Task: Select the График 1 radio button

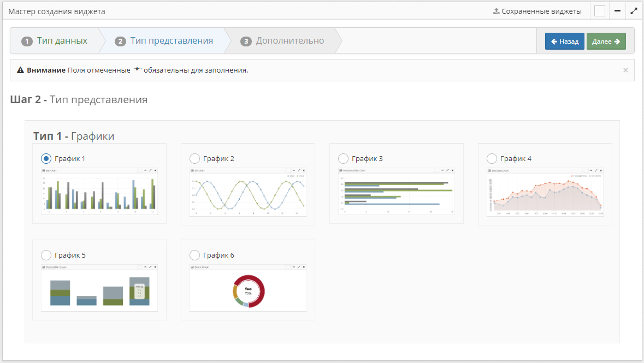Action: coord(46,158)
